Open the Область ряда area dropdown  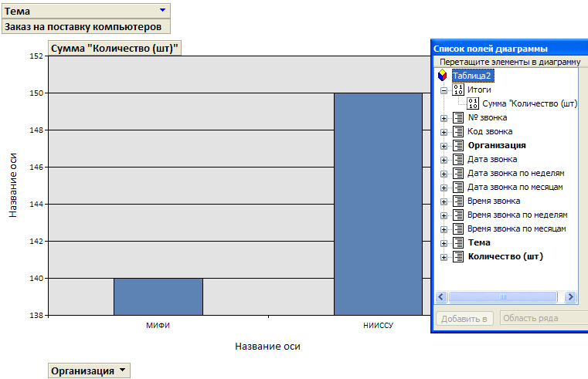(544, 318)
